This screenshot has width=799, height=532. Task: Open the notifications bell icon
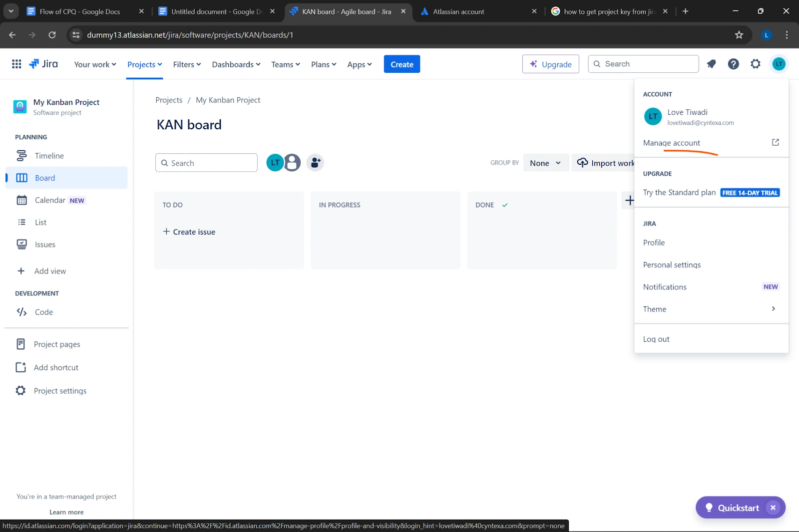[711, 64]
